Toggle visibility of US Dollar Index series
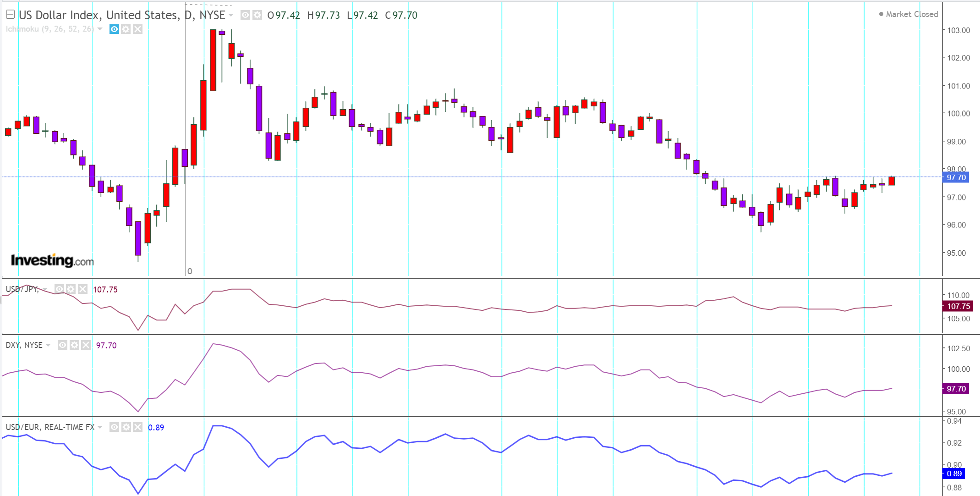The image size is (980, 496). coord(246,15)
